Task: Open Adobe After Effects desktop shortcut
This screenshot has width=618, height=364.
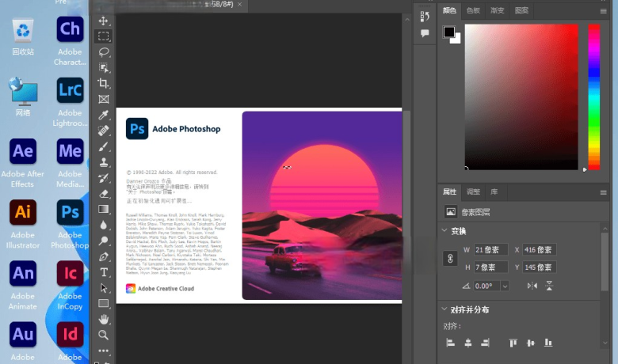Action: tap(22, 162)
